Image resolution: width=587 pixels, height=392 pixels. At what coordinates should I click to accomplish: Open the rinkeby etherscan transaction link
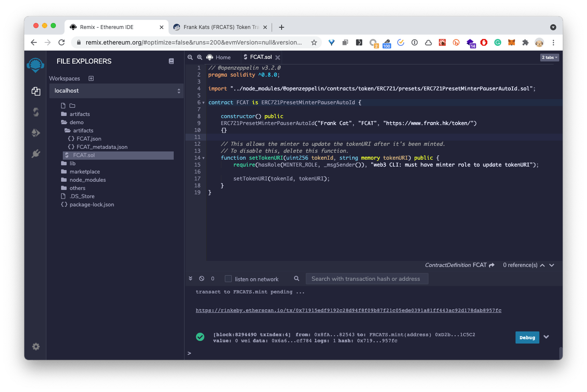point(348,310)
